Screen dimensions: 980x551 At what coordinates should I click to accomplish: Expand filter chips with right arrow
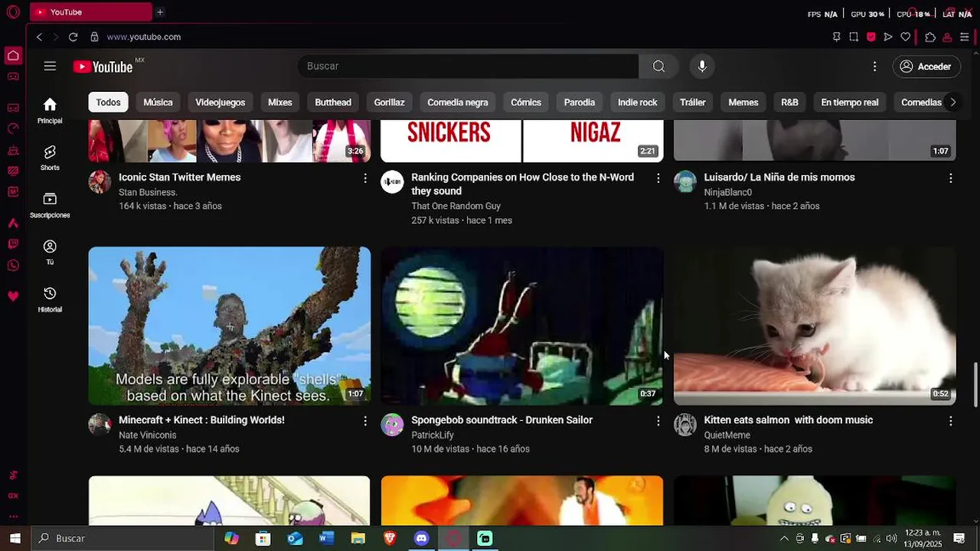pos(952,103)
